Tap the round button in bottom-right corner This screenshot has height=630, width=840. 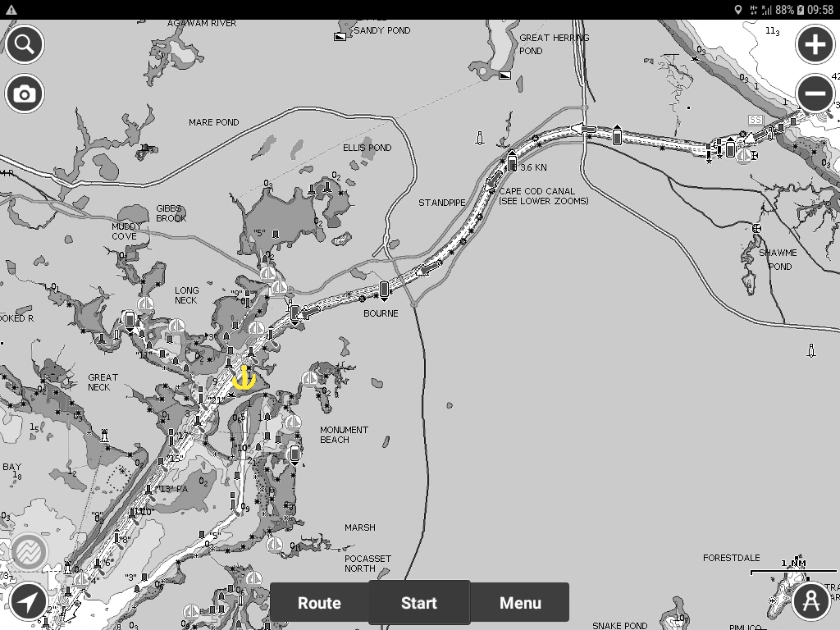pyautogui.click(x=811, y=600)
